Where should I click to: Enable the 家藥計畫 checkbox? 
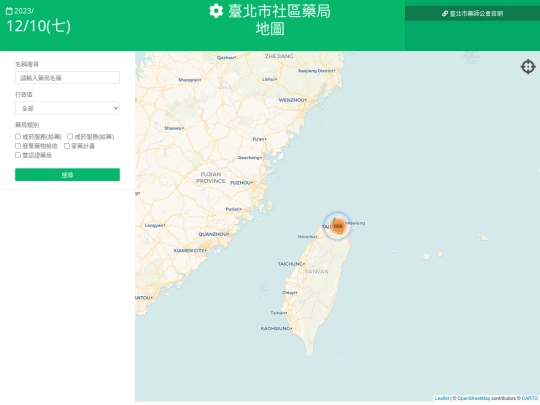click(x=67, y=146)
